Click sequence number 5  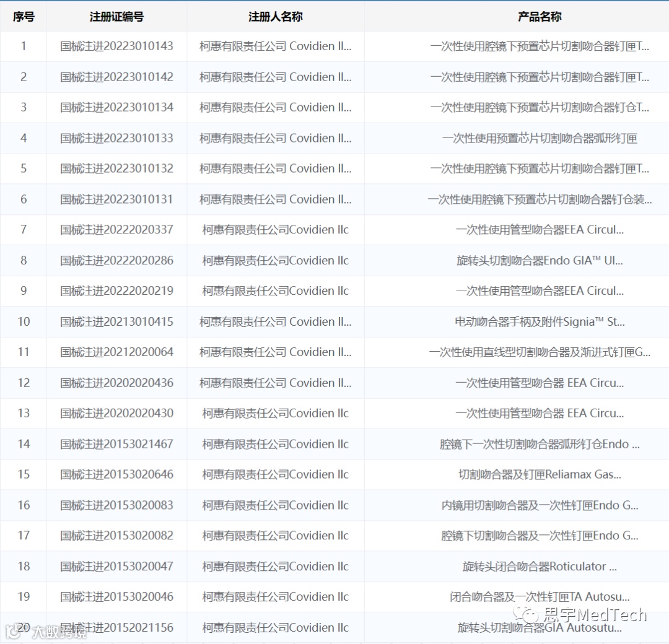click(24, 168)
